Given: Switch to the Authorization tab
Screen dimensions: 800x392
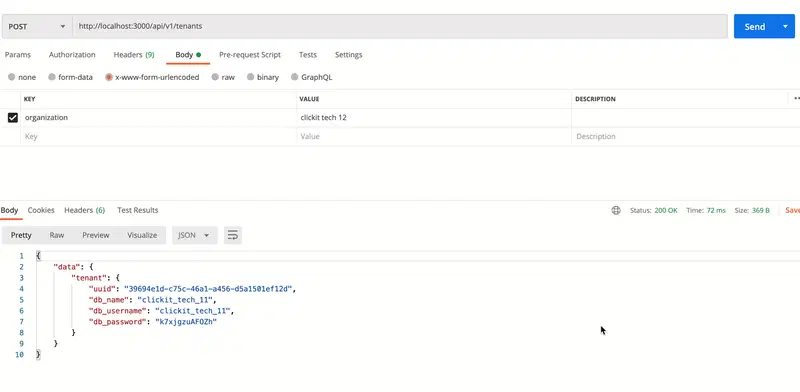Looking at the screenshot, I should click(72, 55).
